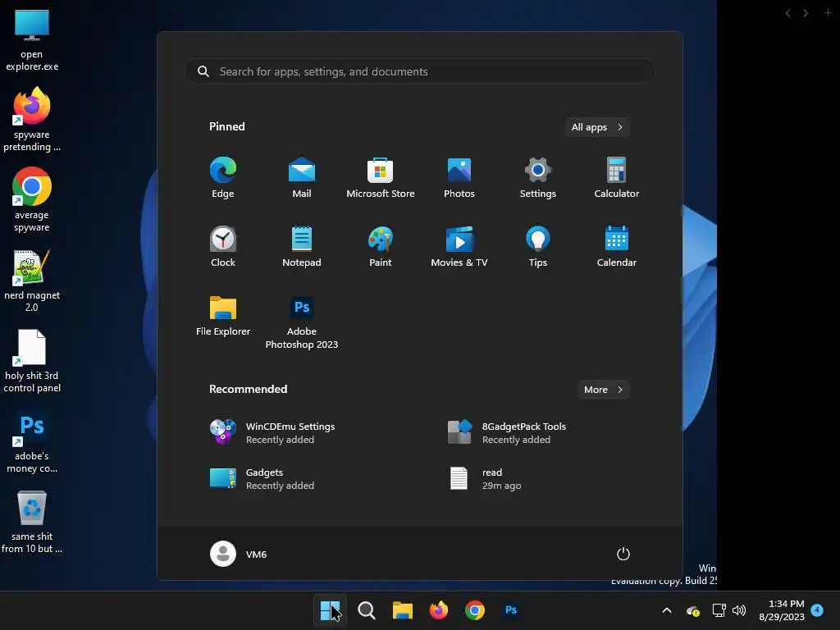Launch Calculator
The image size is (840, 630).
click(617, 178)
